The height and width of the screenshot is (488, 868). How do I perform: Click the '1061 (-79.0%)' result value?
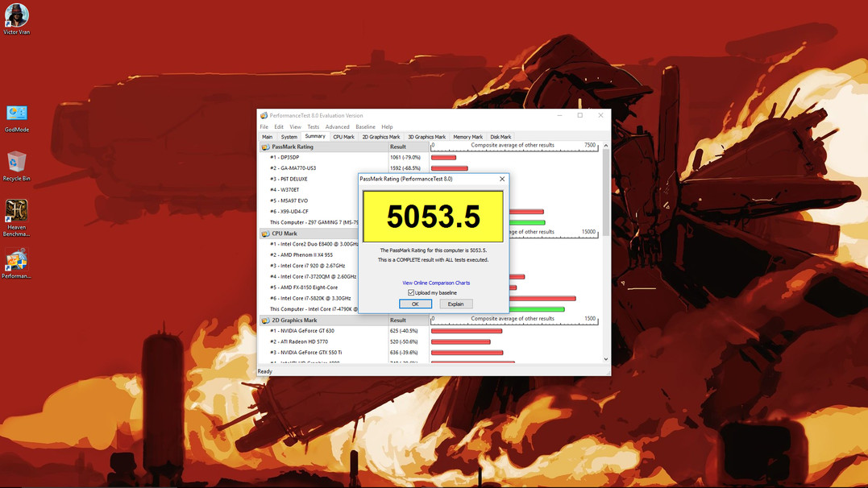click(x=405, y=158)
